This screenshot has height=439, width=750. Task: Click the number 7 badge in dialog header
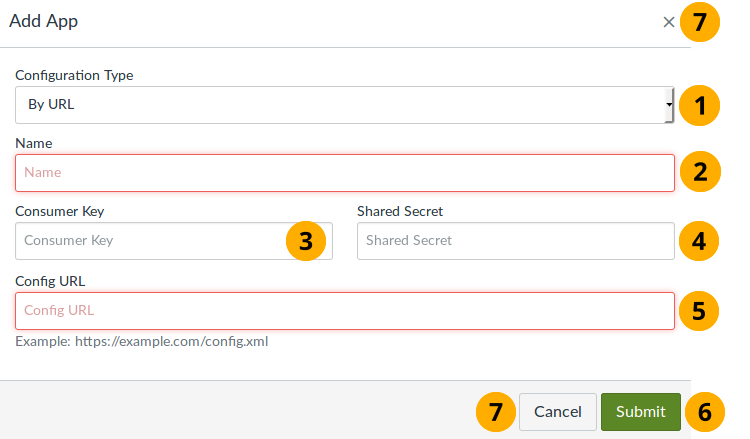(x=700, y=21)
